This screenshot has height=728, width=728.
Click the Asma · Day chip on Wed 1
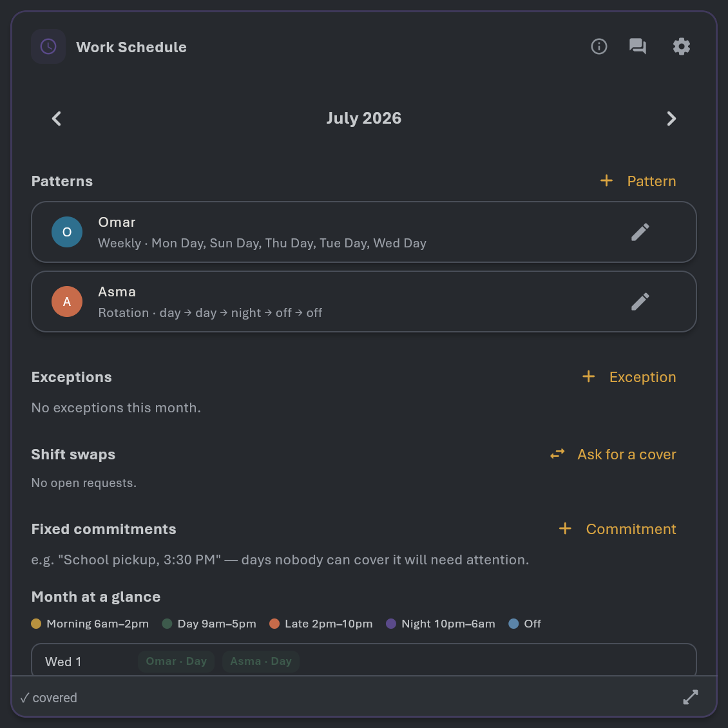261,661
